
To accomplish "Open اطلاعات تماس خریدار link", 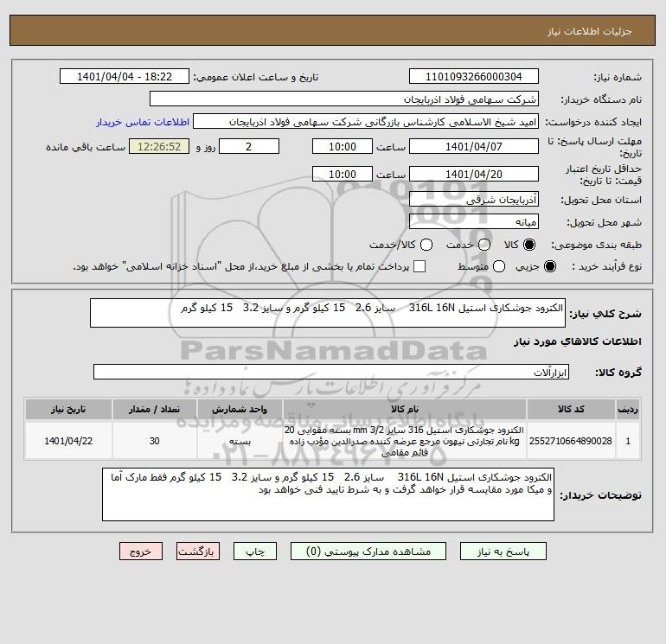I will coord(143,122).
